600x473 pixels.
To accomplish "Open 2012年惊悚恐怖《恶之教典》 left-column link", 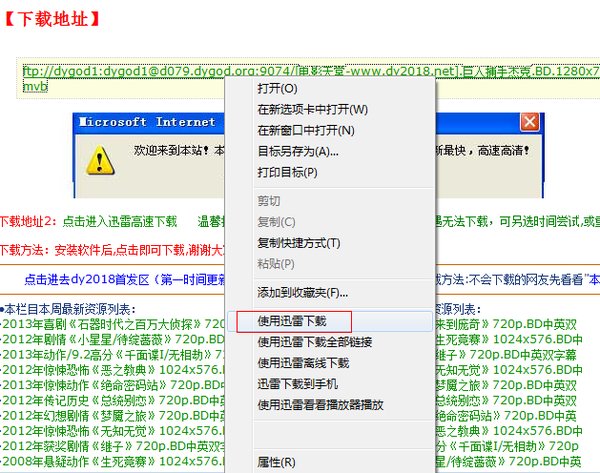I will coord(114,370).
